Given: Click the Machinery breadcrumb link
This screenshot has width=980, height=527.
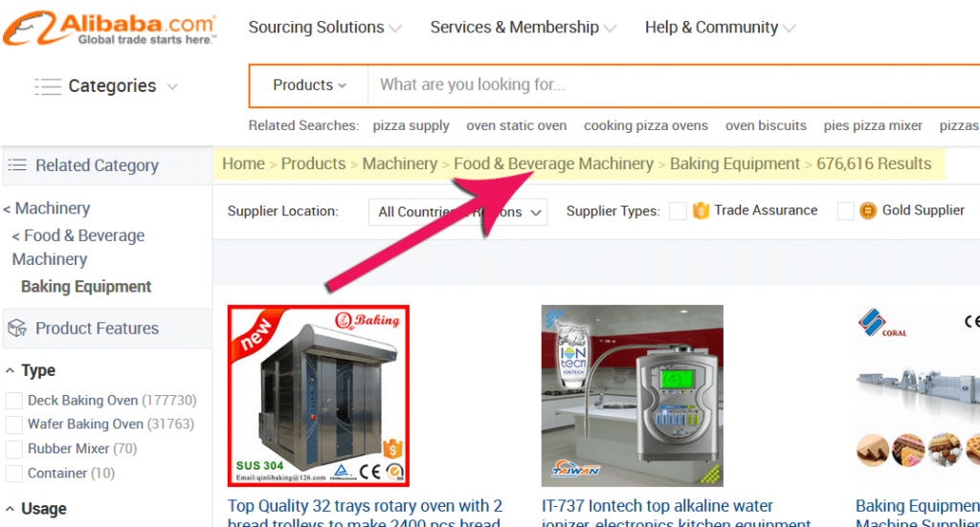Looking at the screenshot, I should (400, 164).
